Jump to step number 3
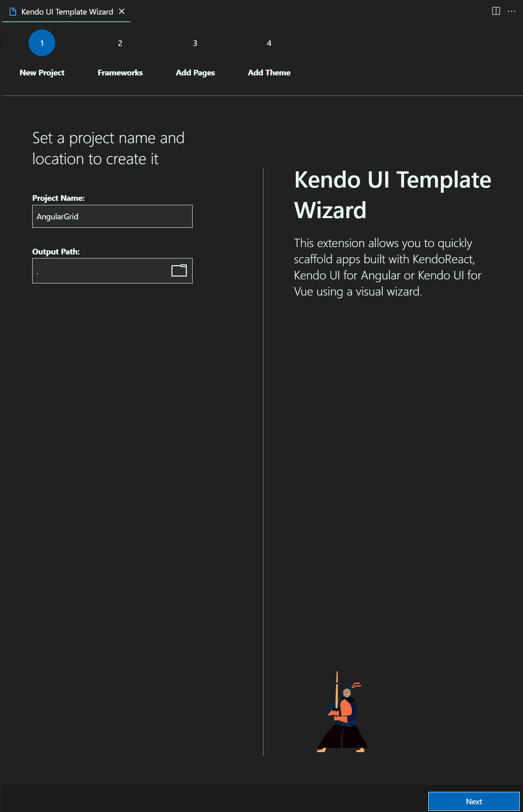Screen dimensions: 523x812 pos(195,43)
